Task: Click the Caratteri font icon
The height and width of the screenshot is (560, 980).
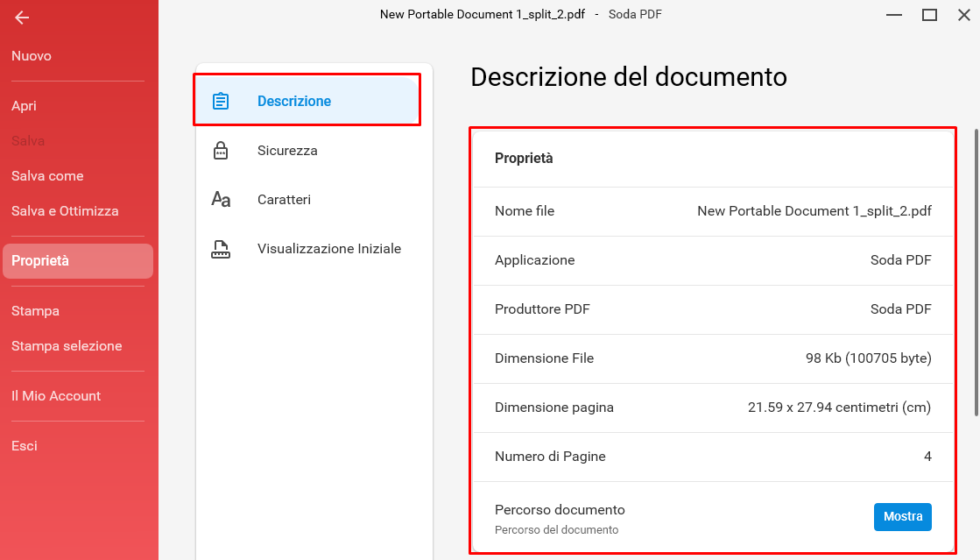Action: click(x=221, y=200)
